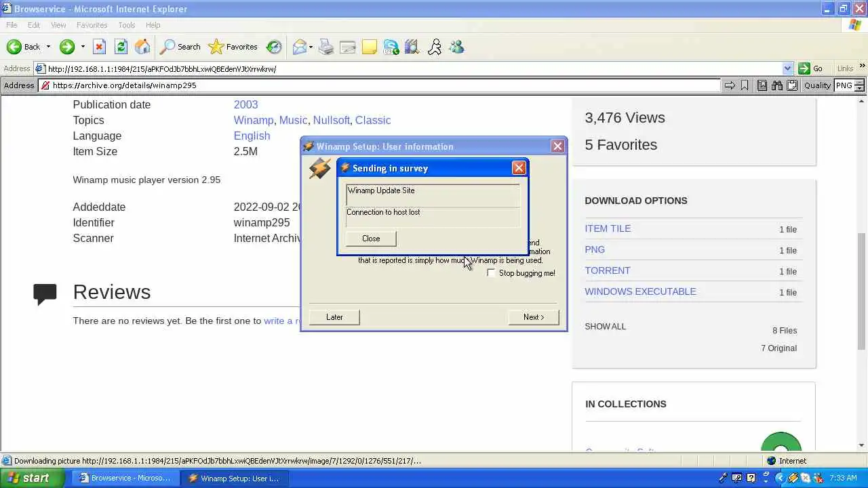Open the View menu
Image resolution: width=868 pixels, height=488 pixels.
(58, 25)
